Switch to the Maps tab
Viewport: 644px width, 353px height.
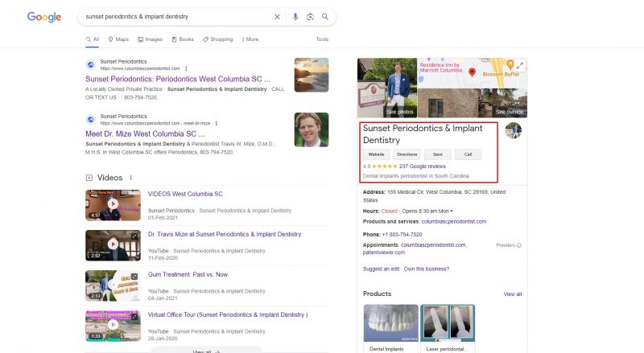pos(118,39)
